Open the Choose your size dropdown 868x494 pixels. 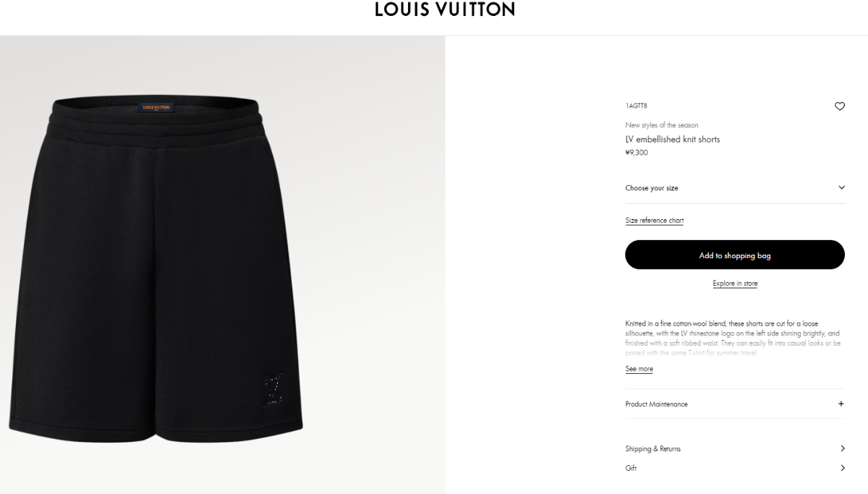(735, 188)
